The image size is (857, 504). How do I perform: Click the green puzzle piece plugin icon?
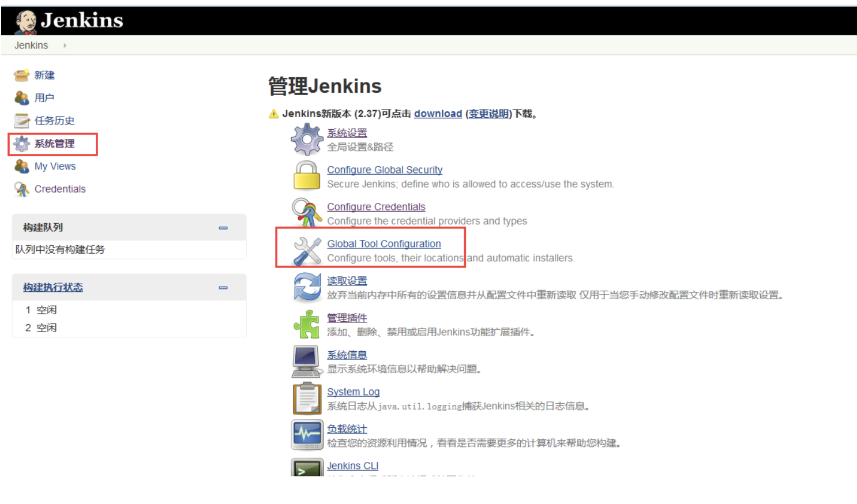(x=307, y=324)
